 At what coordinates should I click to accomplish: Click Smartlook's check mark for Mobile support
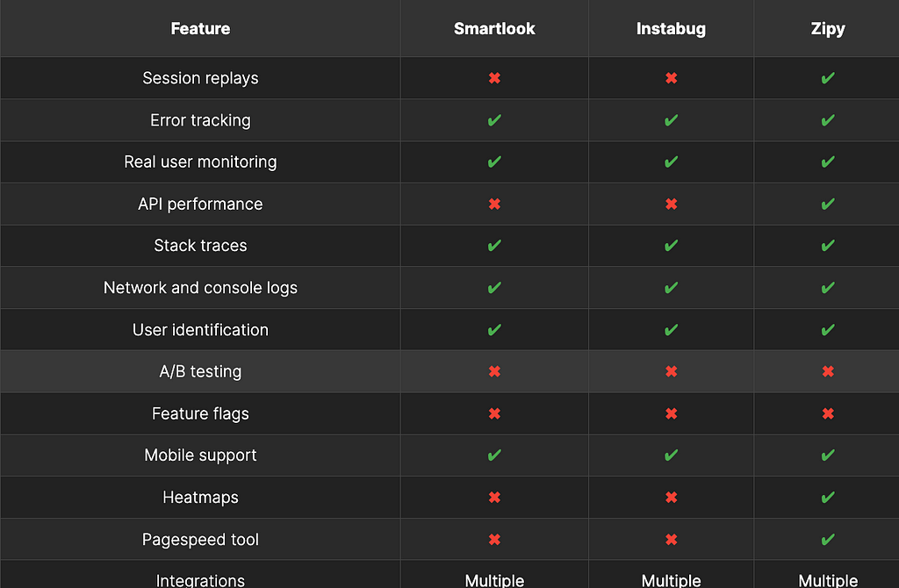[x=494, y=455]
